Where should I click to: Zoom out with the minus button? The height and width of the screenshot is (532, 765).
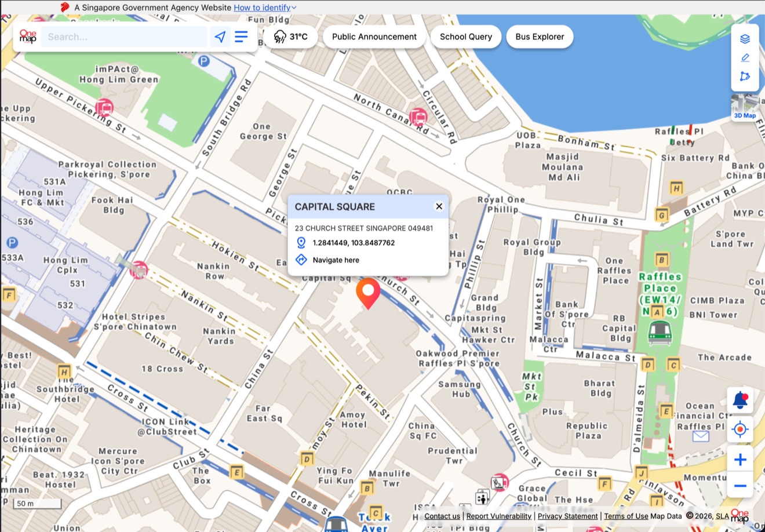tap(740, 486)
